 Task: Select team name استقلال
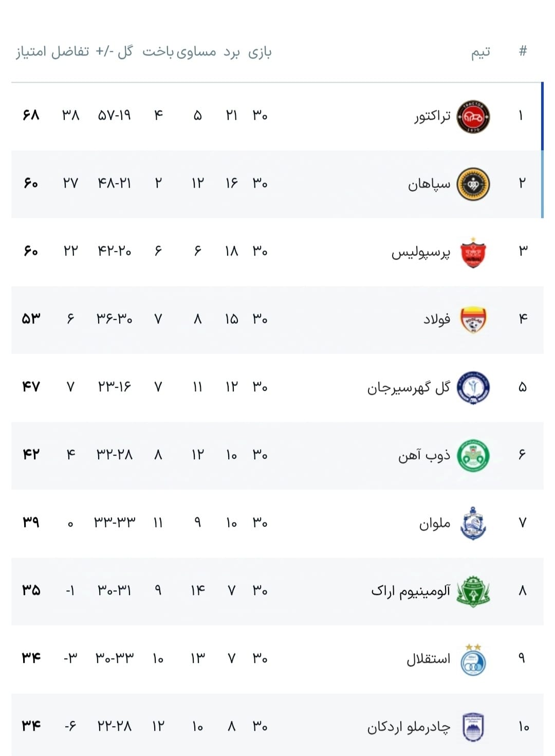(x=429, y=659)
